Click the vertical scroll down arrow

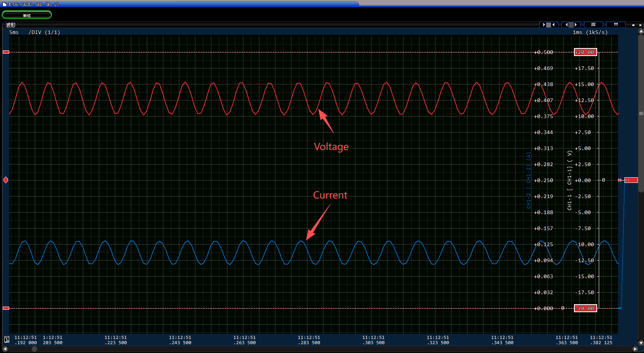click(641, 343)
